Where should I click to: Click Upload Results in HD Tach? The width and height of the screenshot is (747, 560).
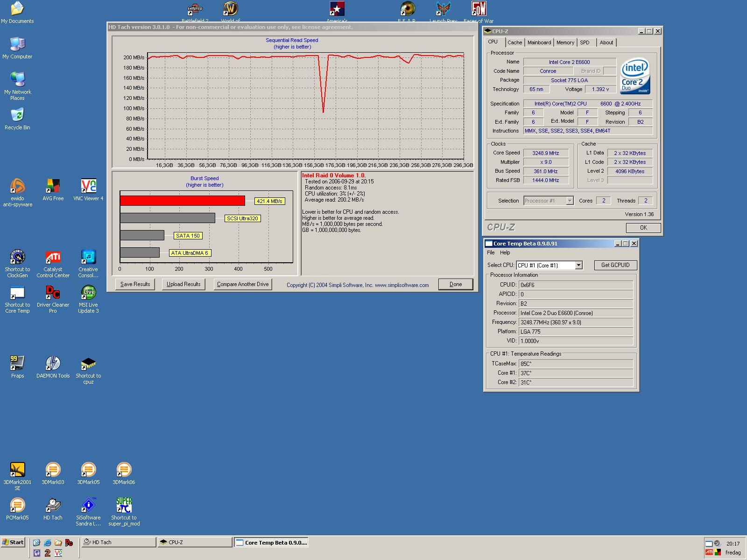click(183, 284)
